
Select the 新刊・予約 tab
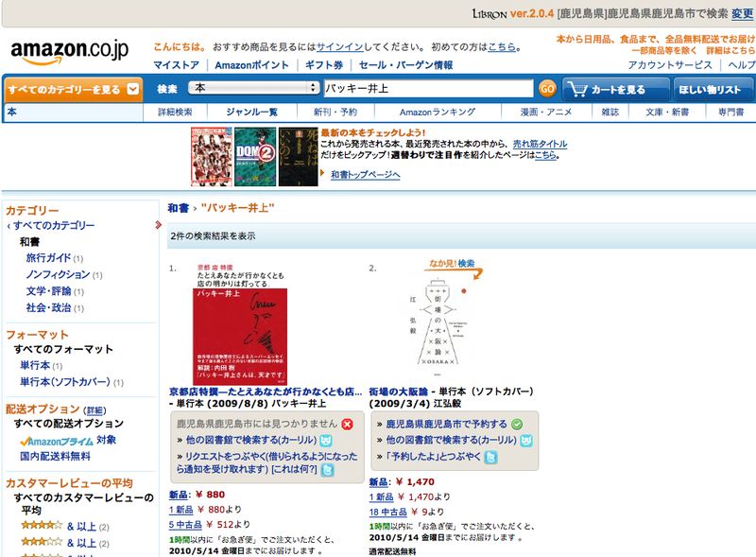click(x=335, y=112)
